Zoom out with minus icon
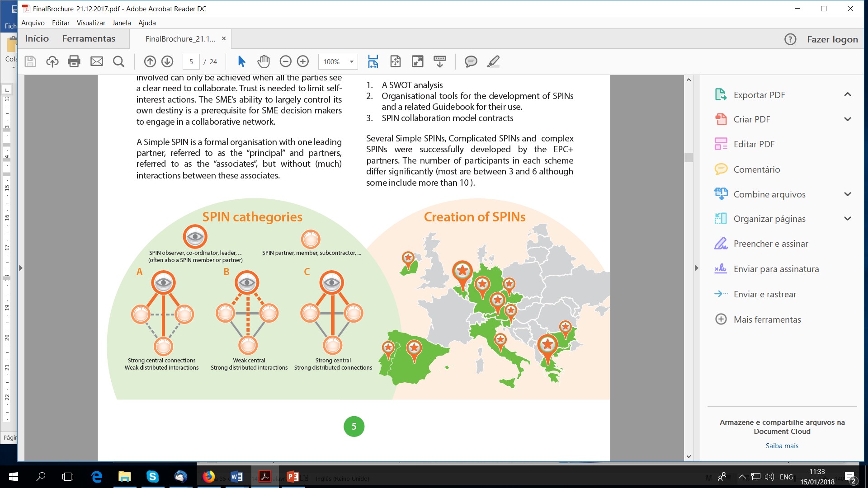The image size is (868, 488). point(285,61)
